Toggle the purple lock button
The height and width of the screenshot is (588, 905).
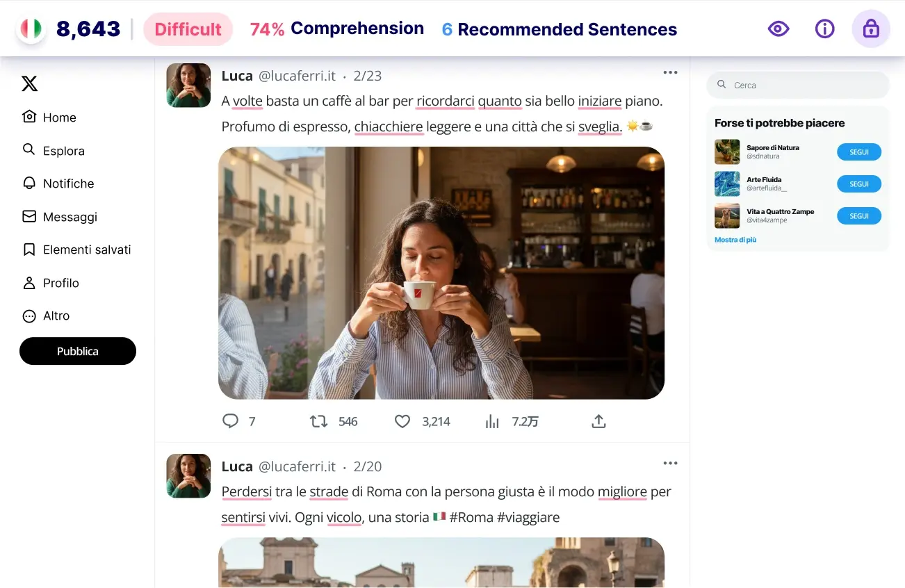click(x=871, y=28)
